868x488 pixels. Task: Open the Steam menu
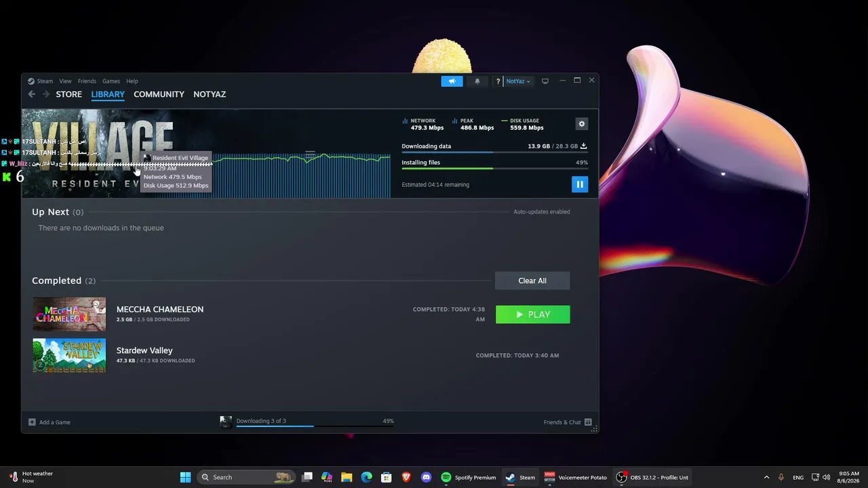[45, 81]
